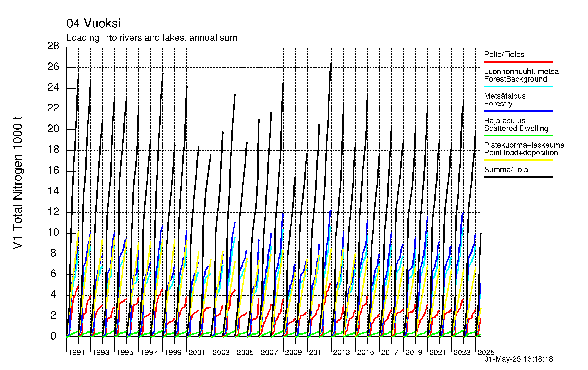Click the green Scattered Dwelling legend line
588x370 pixels.
tap(518, 135)
